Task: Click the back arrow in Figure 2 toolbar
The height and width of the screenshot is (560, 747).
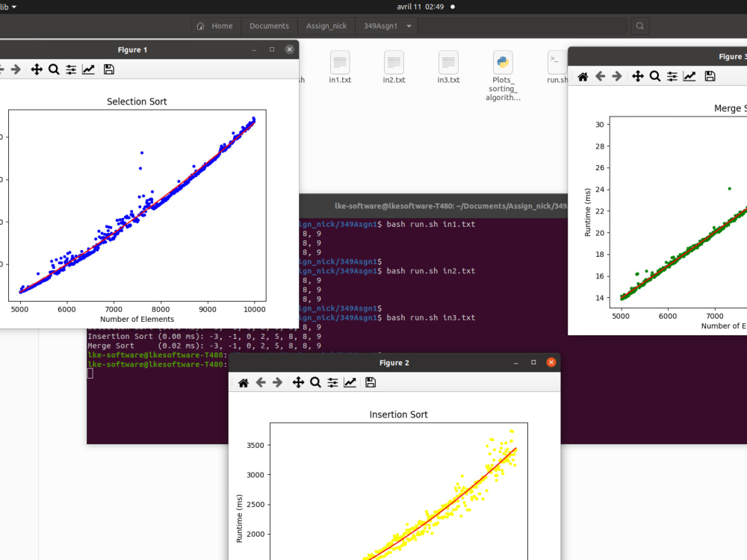Action: point(260,382)
